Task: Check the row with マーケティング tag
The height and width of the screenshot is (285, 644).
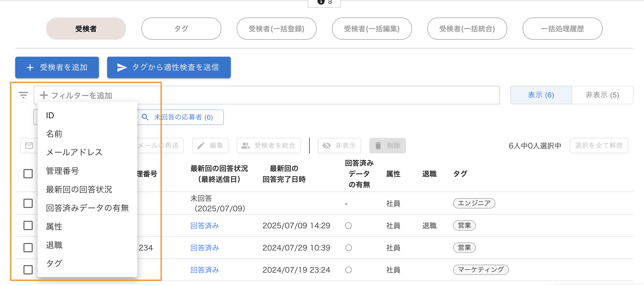Action: tap(28, 270)
